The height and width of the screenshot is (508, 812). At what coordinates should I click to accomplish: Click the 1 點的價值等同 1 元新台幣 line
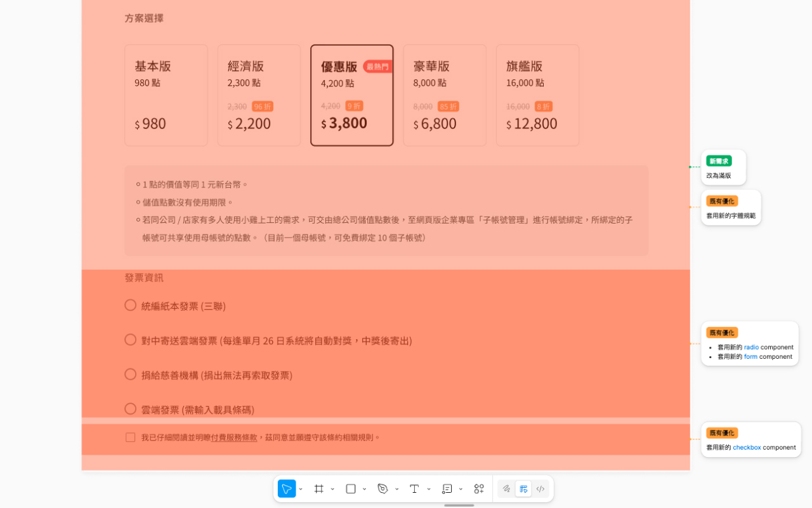tap(195, 185)
